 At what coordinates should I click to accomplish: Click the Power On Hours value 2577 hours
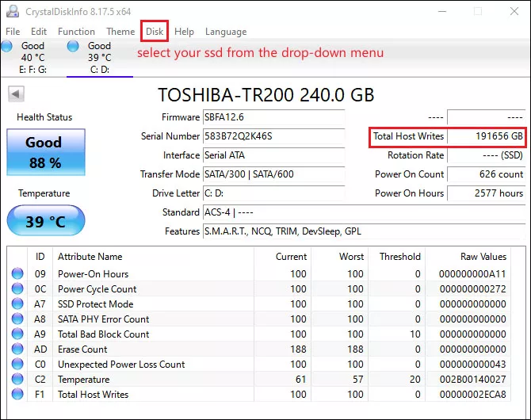point(487,193)
